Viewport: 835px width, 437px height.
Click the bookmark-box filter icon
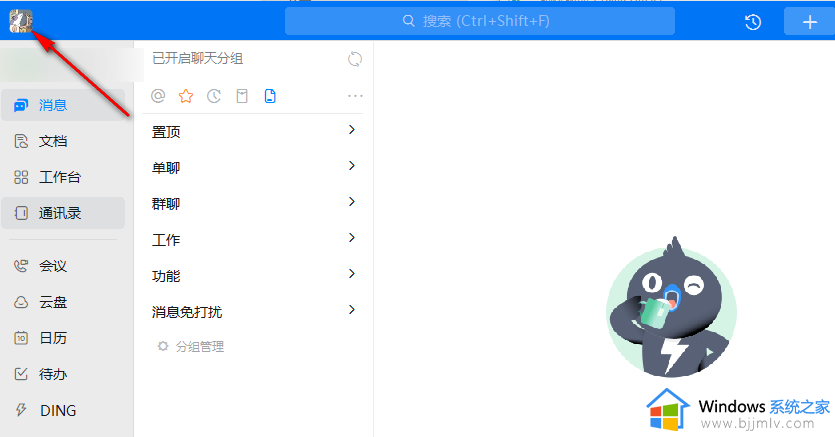click(x=242, y=96)
